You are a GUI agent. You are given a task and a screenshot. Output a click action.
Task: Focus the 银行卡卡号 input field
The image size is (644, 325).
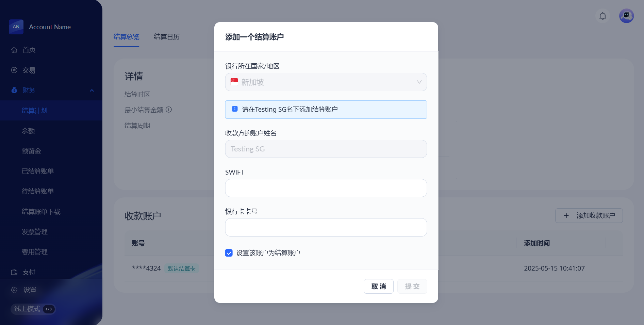[x=326, y=227]
